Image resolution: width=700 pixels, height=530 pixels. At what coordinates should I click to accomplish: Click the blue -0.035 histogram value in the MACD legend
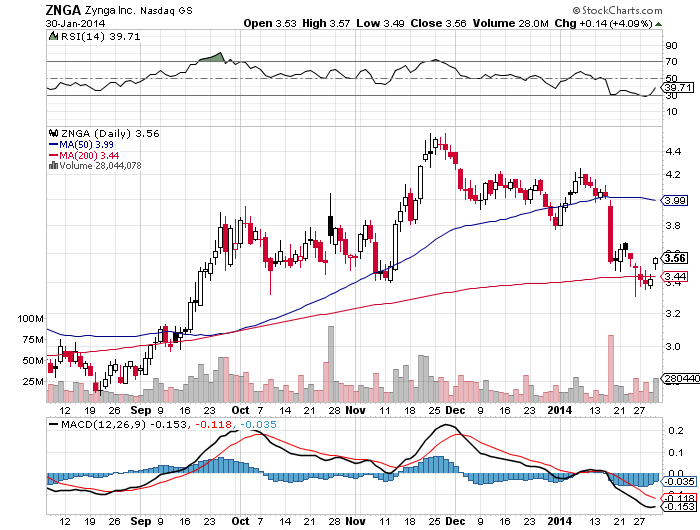point(258,425)
